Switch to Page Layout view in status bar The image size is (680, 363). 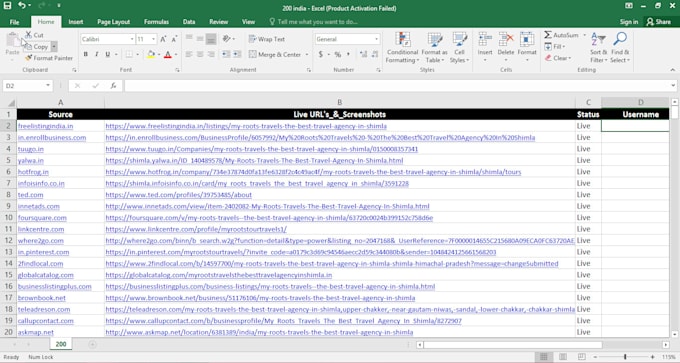coord(562,357)
